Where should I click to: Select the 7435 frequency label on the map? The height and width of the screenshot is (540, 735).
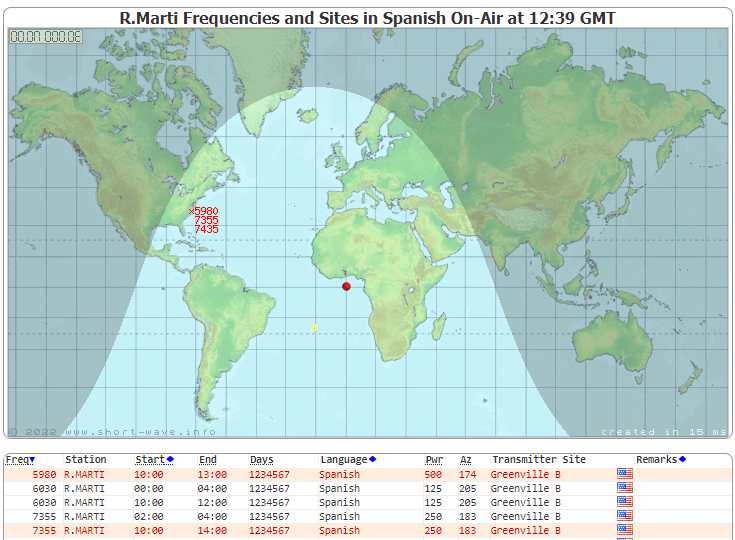point(206,230)
